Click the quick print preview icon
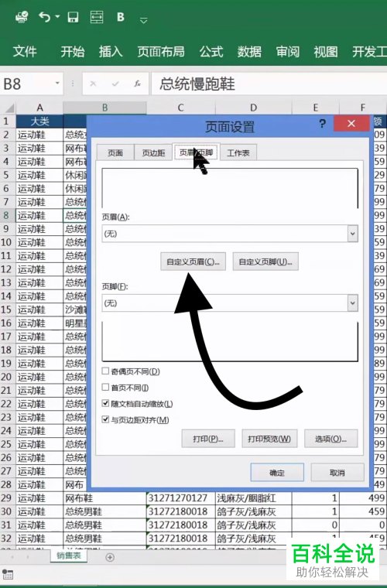Viewport: 387px width, 588px height. 22,17
